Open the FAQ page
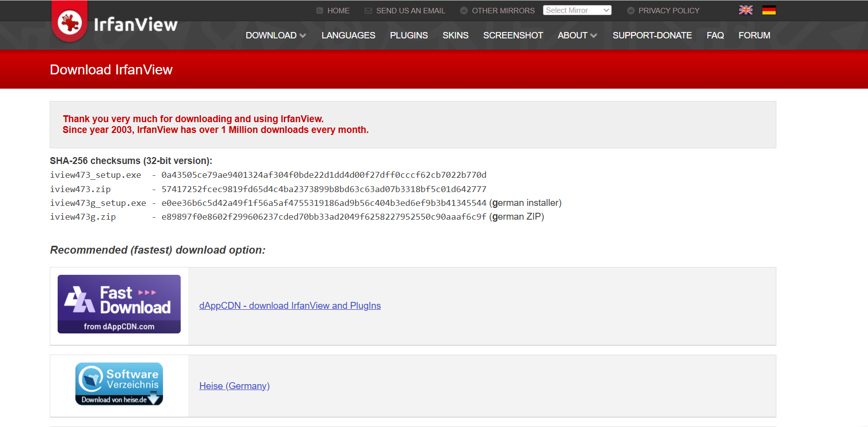The image size is (868, 427). click(x=715, y=35)
